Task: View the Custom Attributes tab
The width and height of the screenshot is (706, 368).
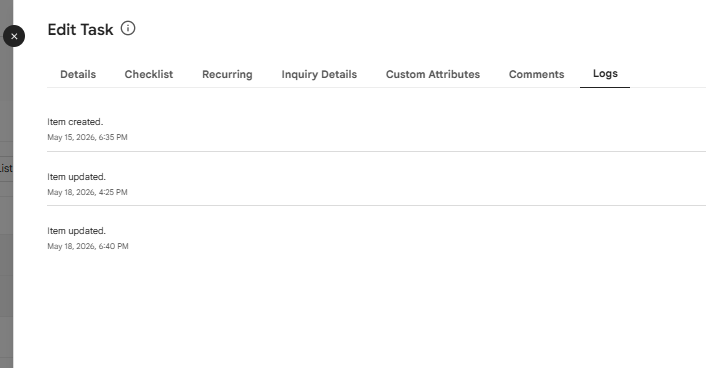Action: click(x=433, y=74)
